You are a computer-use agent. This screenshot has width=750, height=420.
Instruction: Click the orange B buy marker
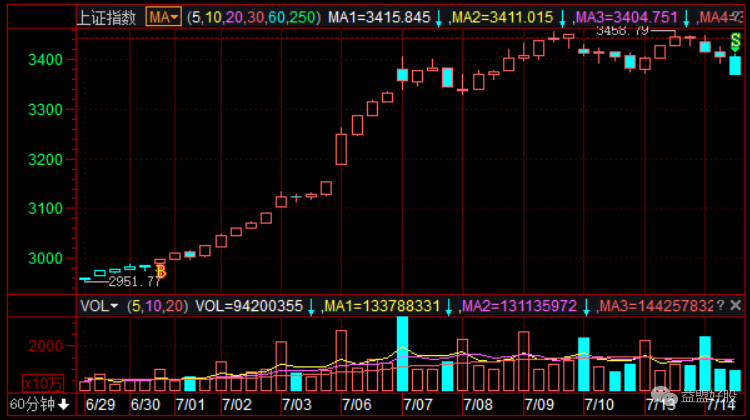tap(160, 271)
